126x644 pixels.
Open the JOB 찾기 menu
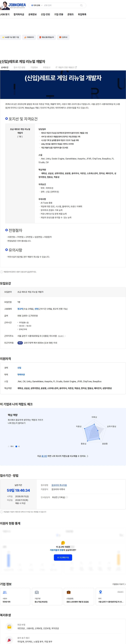[5, 14]
